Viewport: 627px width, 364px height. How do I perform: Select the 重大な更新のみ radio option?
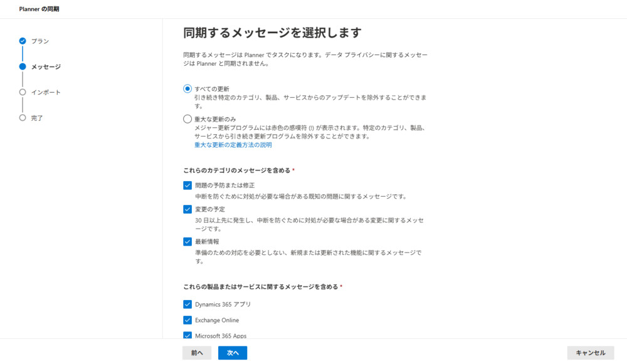pyautogui.click(x=187, y=118)
